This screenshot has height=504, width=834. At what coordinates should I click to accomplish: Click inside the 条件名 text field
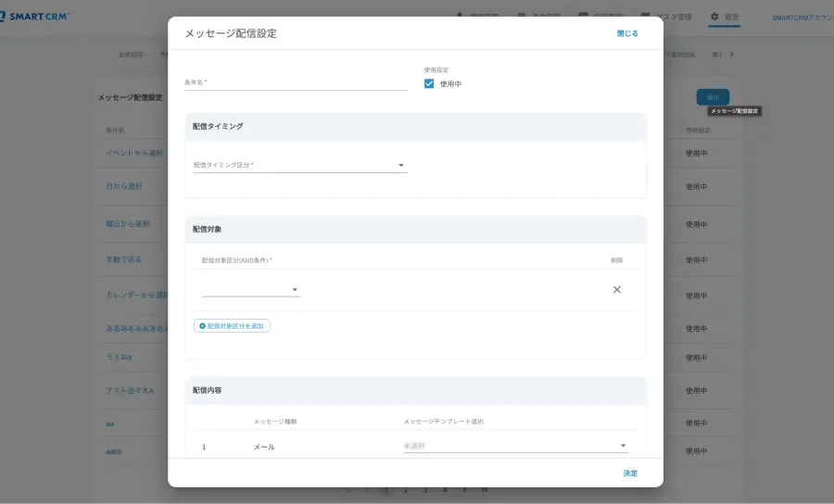(296, 82)
